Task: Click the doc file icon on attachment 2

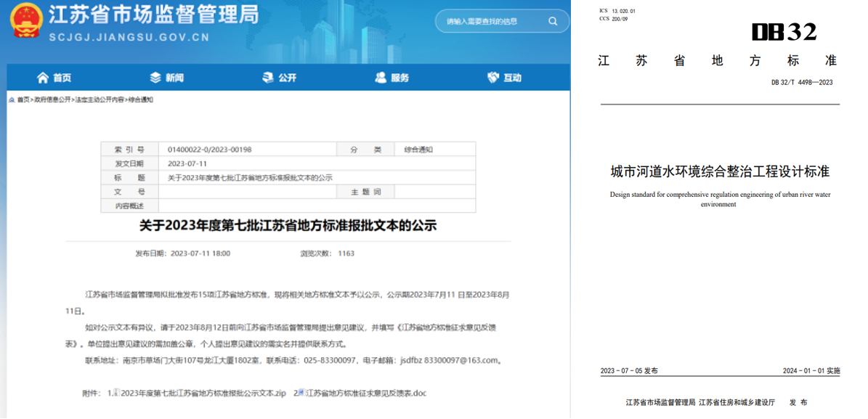Action: [300, 393]
